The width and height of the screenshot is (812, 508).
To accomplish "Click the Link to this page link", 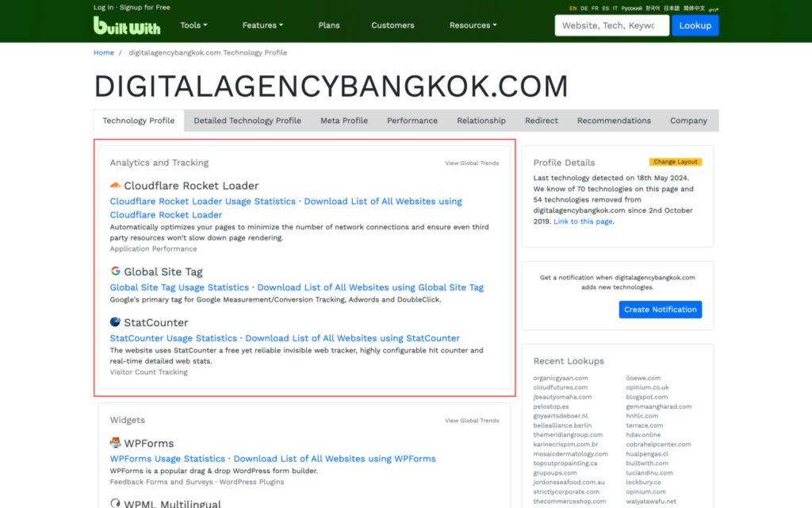I will [x=584, y=221].
